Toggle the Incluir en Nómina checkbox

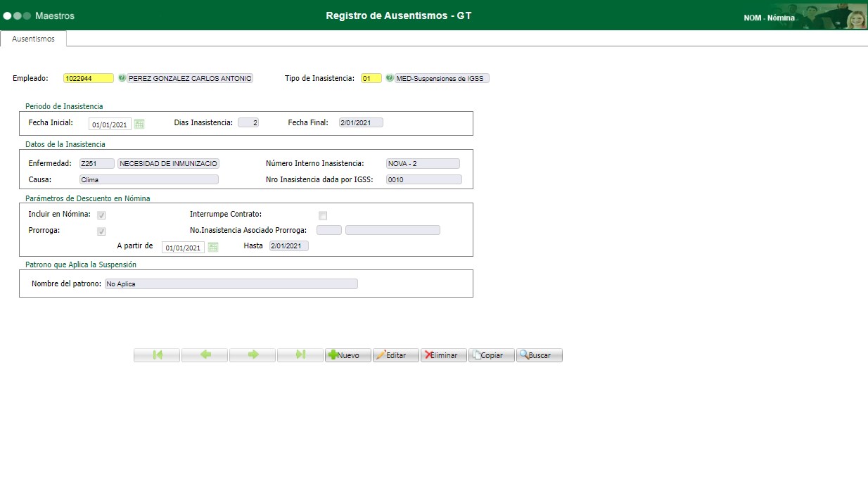[101, 215]
